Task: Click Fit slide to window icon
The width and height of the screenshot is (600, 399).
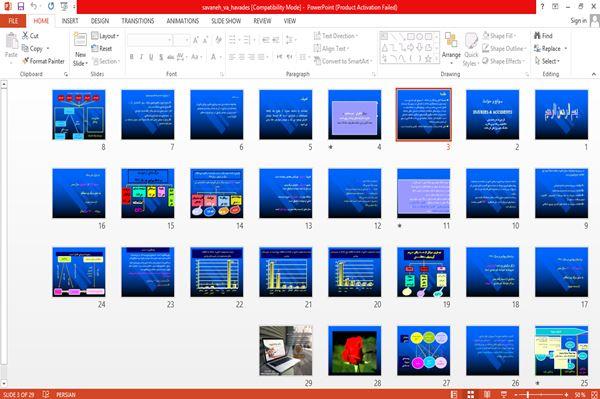Action: pos(594,394)
